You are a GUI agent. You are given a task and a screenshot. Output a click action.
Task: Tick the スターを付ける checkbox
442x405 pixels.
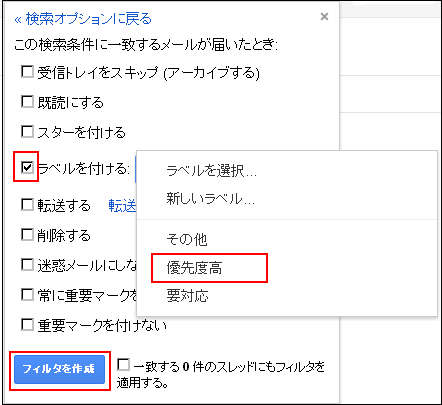[27, 131]
